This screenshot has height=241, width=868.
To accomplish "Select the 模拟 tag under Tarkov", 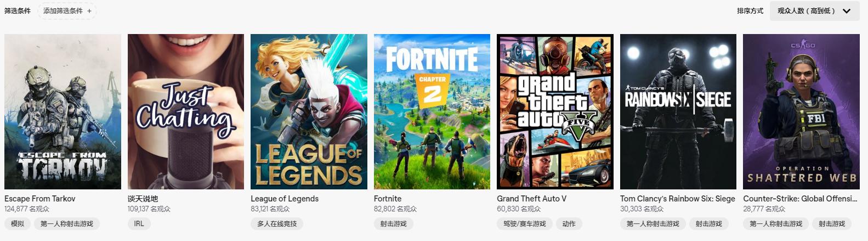I will pos(18,224).
